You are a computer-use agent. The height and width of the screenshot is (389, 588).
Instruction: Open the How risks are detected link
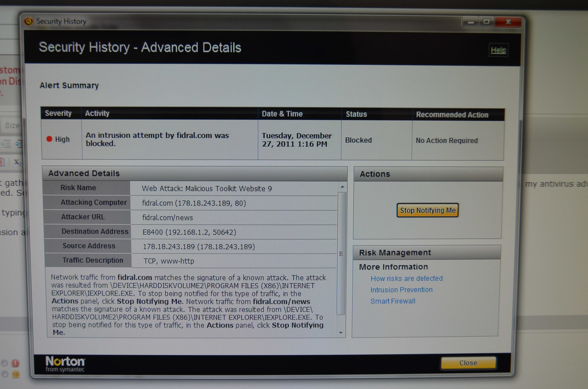[406, 278]
